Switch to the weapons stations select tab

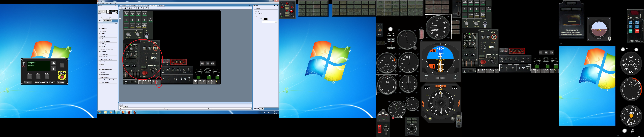pos(143,6)
